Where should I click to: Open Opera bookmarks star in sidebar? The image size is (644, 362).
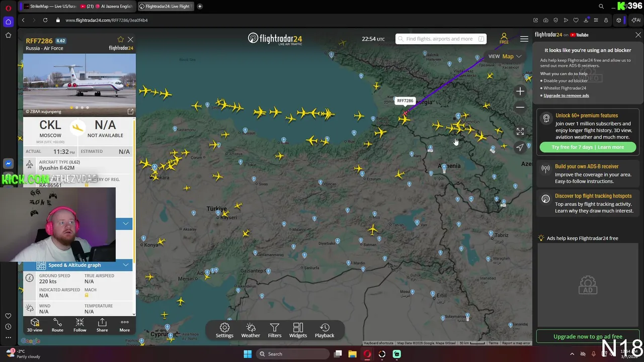click(8, 35)
